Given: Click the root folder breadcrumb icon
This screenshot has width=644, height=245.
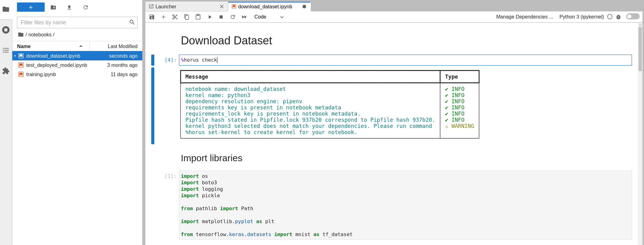Looking at the screenshot, I should pos(21,35).
